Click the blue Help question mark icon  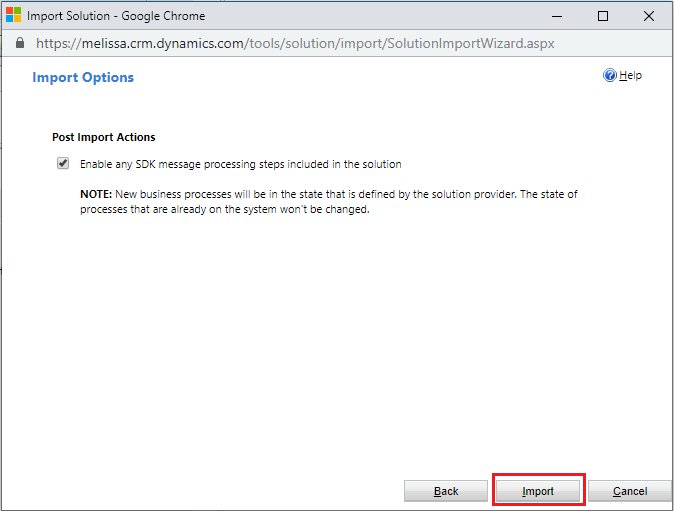coord(610,76)
